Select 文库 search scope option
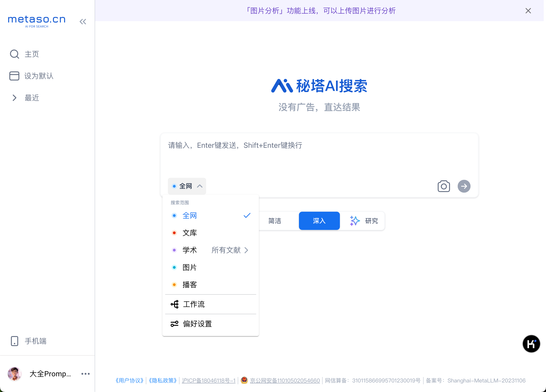This screenshot has height=392, width=546. (190, 233)
